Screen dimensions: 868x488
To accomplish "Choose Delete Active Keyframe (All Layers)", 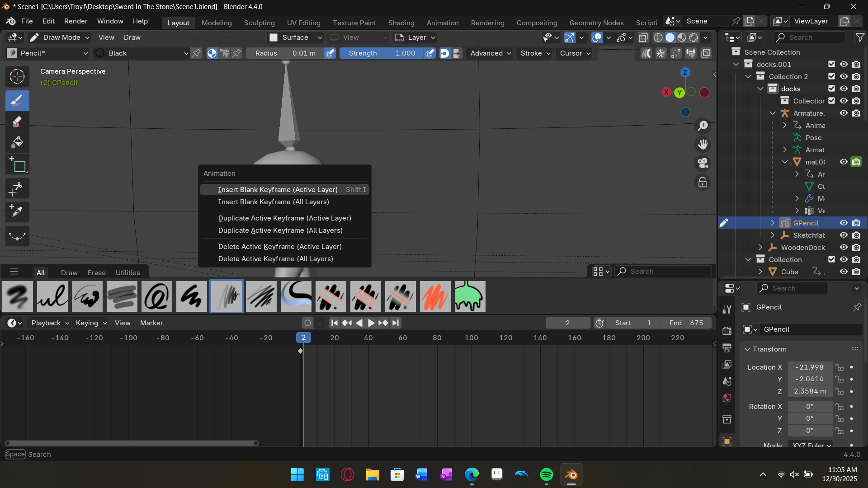I will pyautogui.click(x=284, y=259).
